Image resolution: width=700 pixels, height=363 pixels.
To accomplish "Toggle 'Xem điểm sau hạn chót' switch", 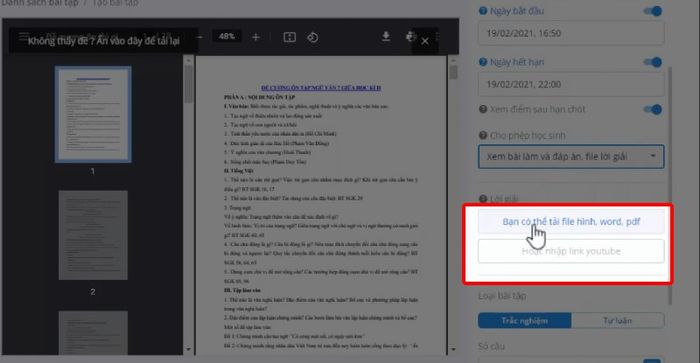I will click(x=653, y=109).
